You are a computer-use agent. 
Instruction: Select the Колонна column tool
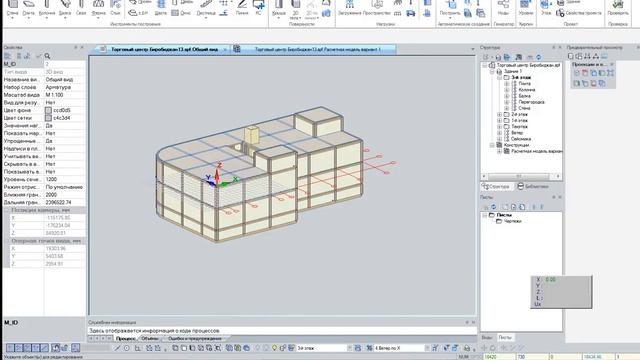pos(47,8)
